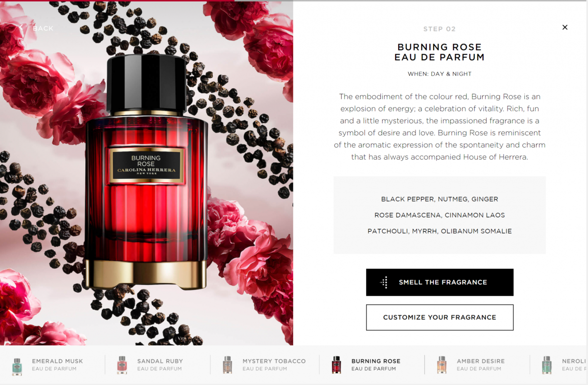The width and height of the screenshot is (588, 385).
Task: Open Customize Your Fragrance
Action: tap(440, 317)
